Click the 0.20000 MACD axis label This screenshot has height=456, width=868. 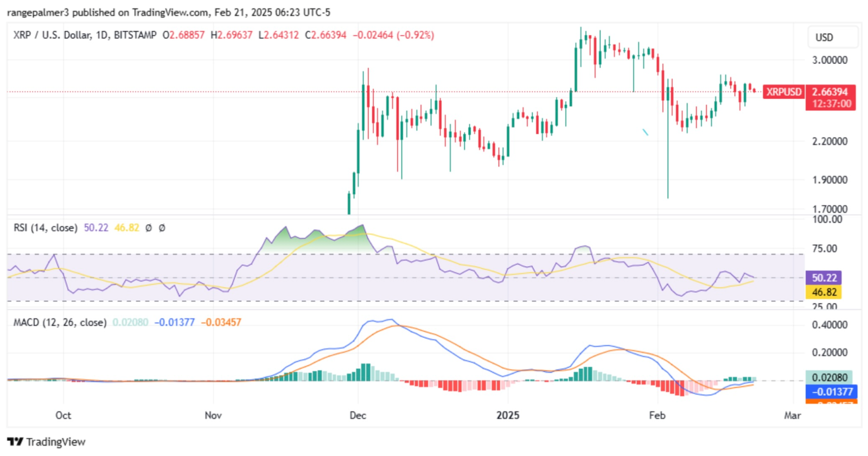click(x=829, y=353)
